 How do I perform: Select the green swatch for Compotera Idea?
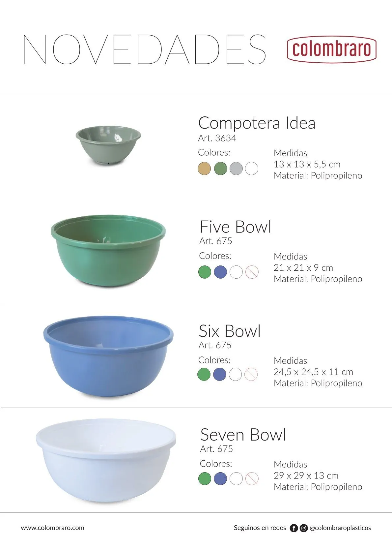pyautogui.click(x=220, y=169)
